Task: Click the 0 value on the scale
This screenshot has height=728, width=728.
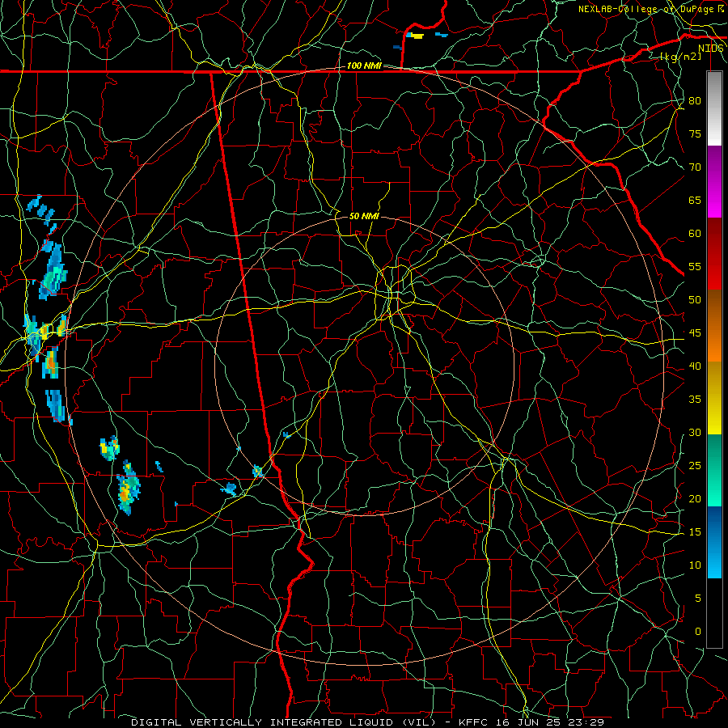Action: pos(698,632)
